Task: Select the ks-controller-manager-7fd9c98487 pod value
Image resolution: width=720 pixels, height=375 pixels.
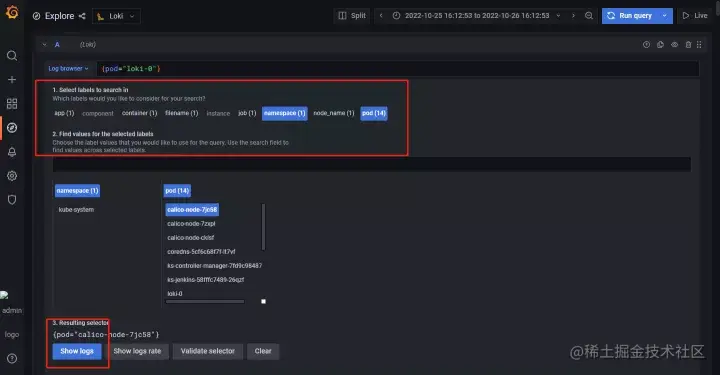Action: point(214,266)
